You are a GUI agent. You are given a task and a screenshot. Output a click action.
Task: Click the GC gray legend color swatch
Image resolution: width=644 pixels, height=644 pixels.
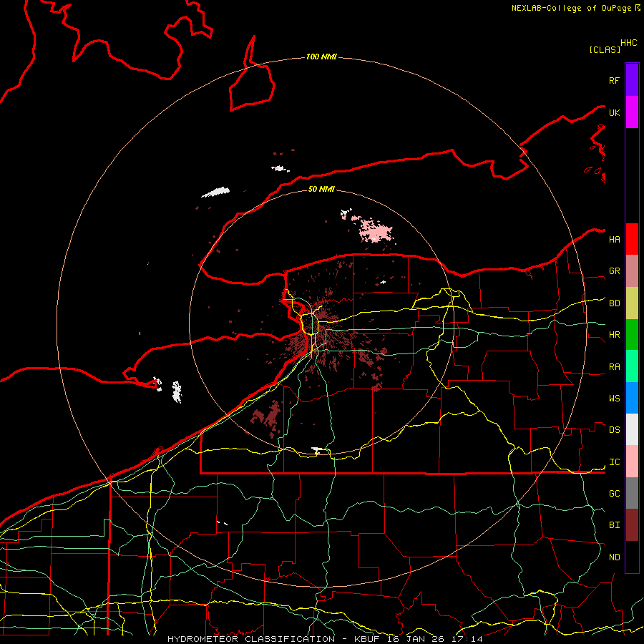coord(632,493)
